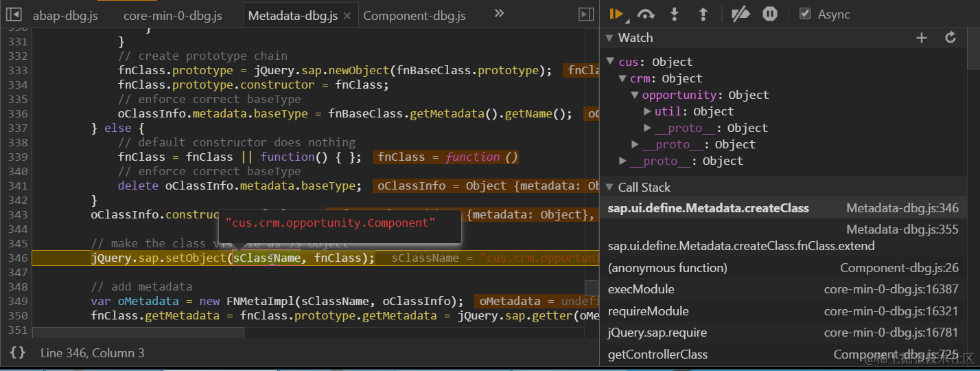
Task: Set breakpoint on line number 333
Action: [19, 70]
